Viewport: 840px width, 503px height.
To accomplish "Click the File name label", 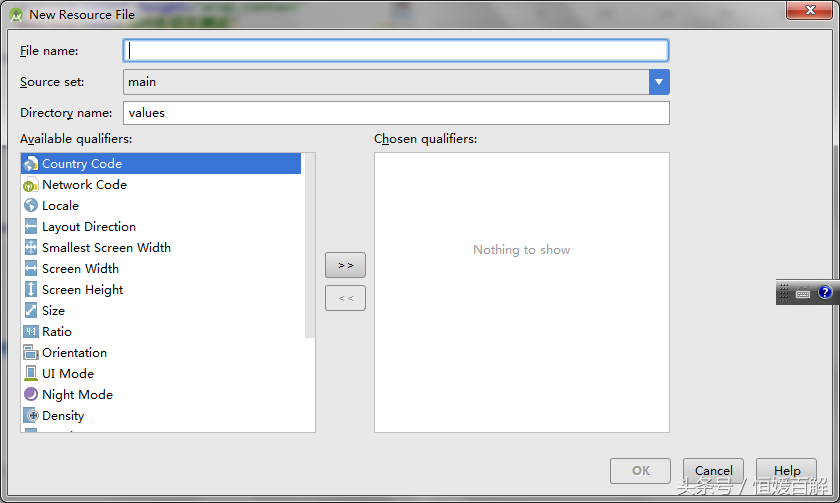I will 49,51.
